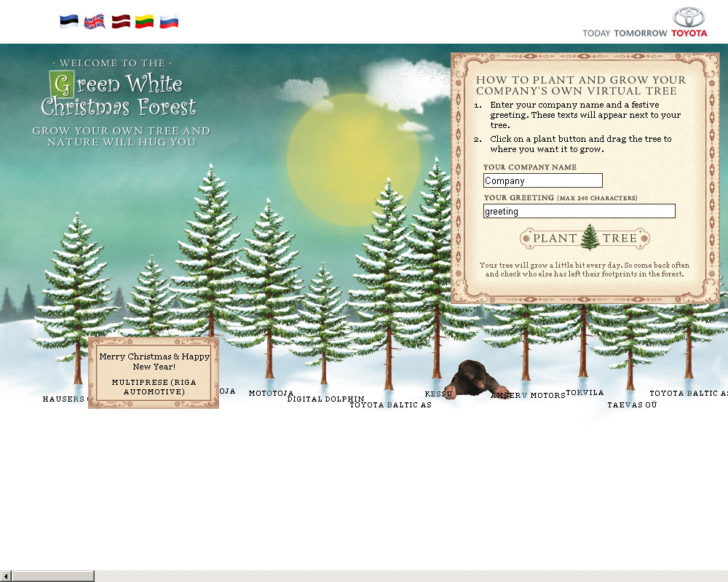This screenshot has height=582, width=728.
Task: Switch to Russian via the flag
Action: pos(169,22)
